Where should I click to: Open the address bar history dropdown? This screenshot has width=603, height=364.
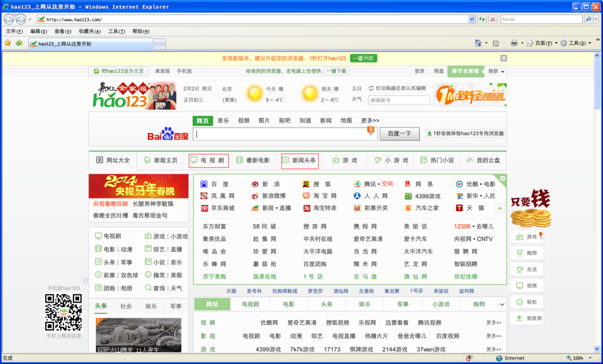[472, 19]
